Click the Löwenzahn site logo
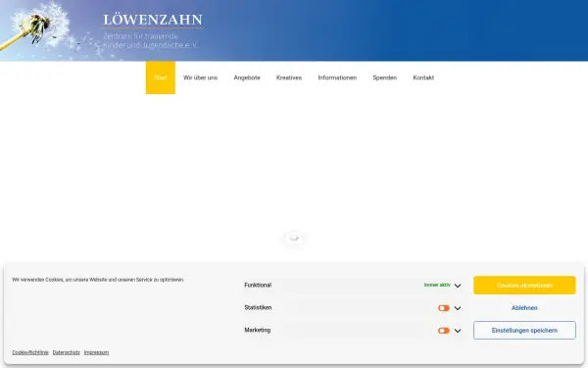Screen dimensions: 588x368 153,30
